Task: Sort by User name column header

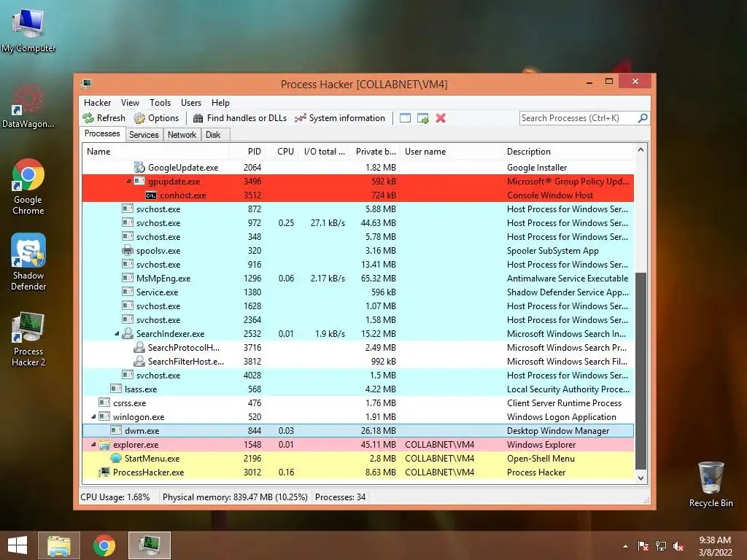Action: [451, 152]
